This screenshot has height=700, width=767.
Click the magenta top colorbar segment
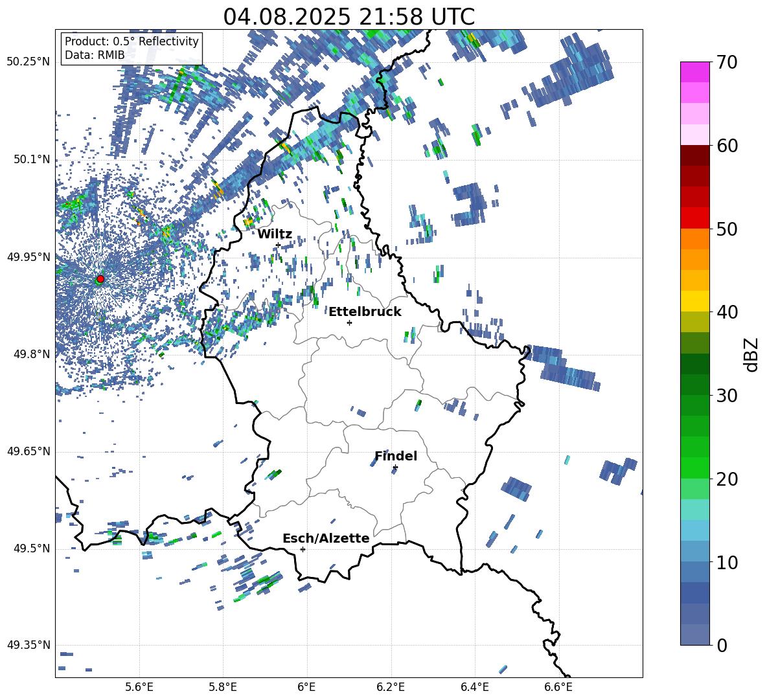(x=694, y=72)
